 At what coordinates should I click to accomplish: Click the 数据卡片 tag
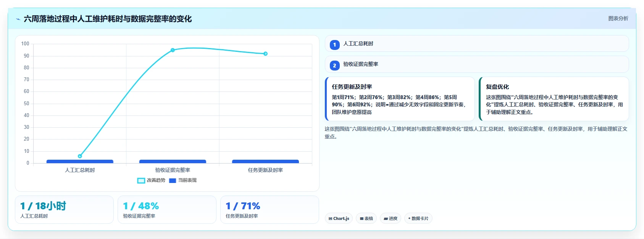[418, 218]
